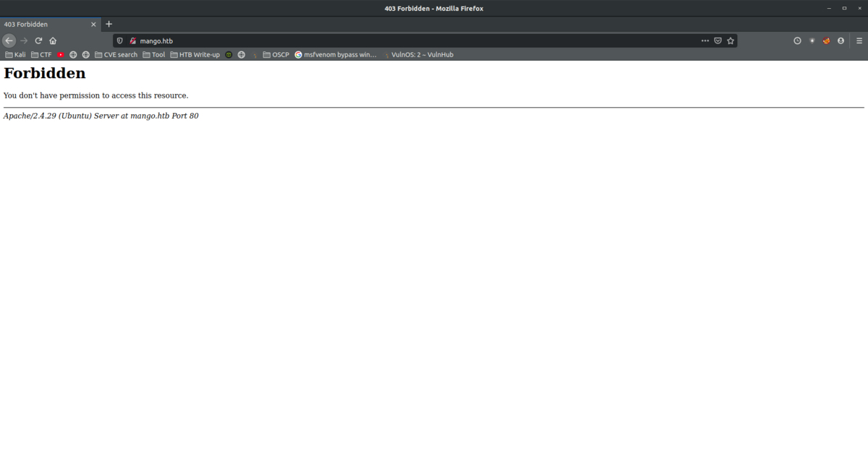Expand the CTF bookmarks folder
Image resolution: width=868 pixels, height=476 pixels.
43,54
